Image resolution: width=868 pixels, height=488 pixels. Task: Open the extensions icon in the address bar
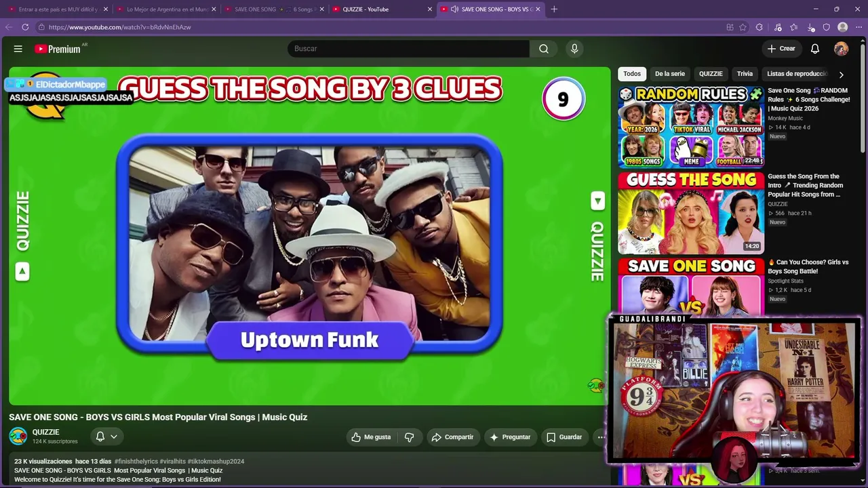click(x=759, y=27)
